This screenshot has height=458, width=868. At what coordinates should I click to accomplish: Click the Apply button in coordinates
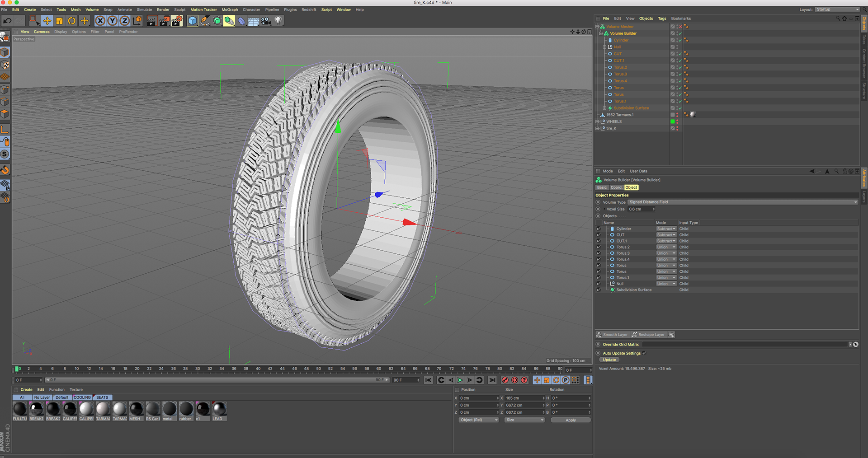tap(571, 420)
